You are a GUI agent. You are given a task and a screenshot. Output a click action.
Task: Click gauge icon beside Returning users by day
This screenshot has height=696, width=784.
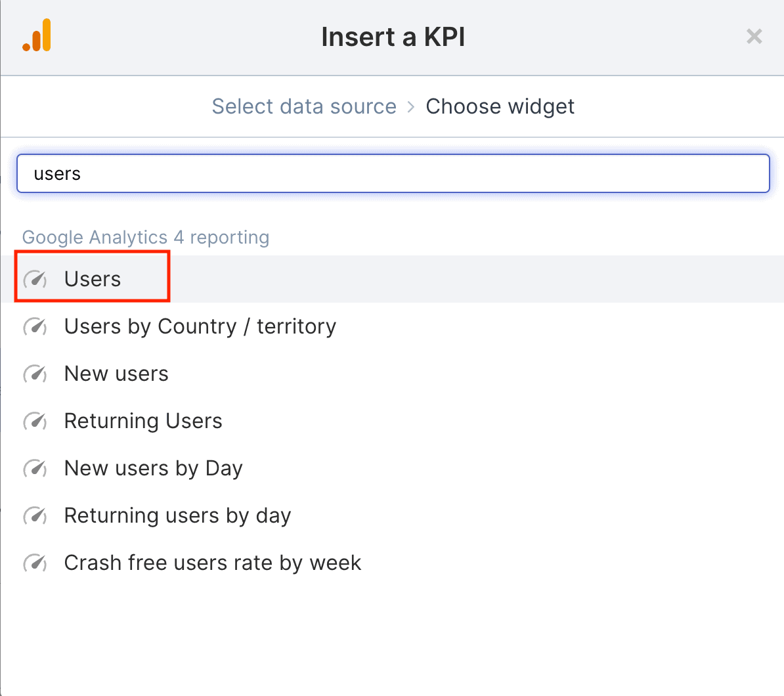35,515
